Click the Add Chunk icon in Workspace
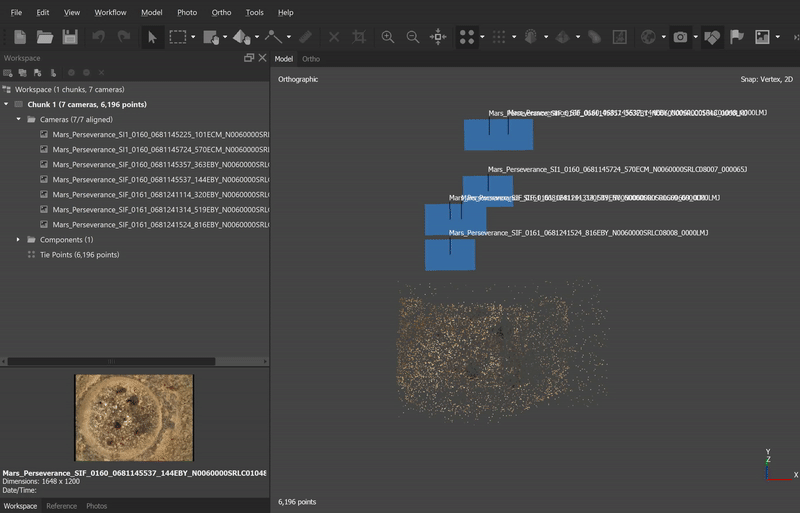 tap(8, 73)
